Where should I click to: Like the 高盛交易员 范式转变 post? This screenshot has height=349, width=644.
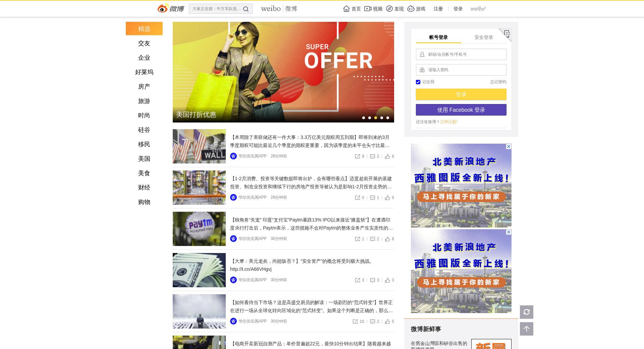[x=387, y=321]
